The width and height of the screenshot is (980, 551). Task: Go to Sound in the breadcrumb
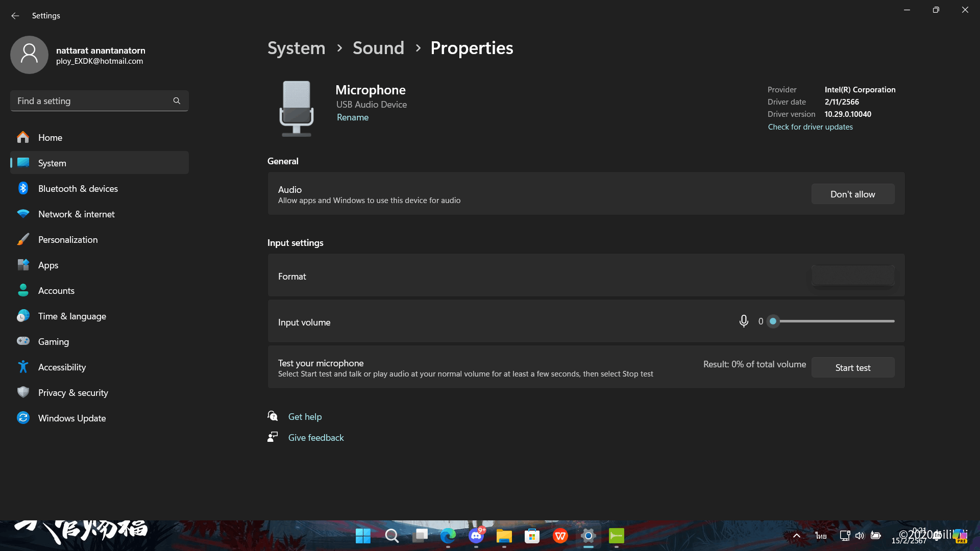(378, 48)
